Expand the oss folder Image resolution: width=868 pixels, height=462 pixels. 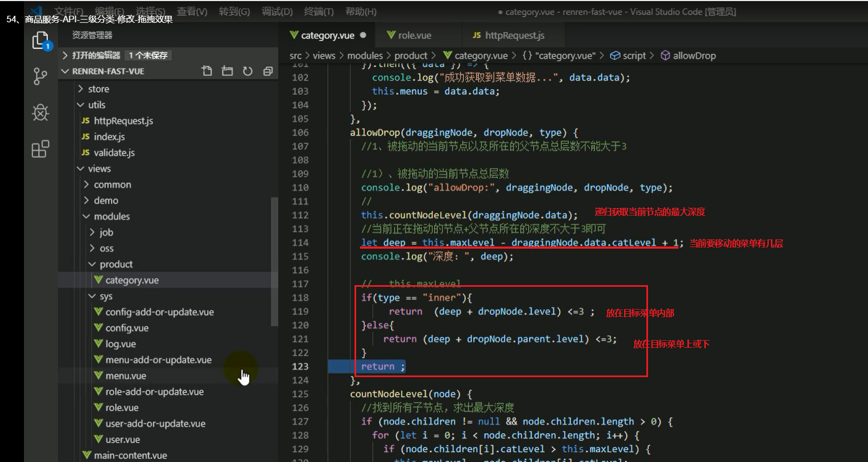coord(92,248)
